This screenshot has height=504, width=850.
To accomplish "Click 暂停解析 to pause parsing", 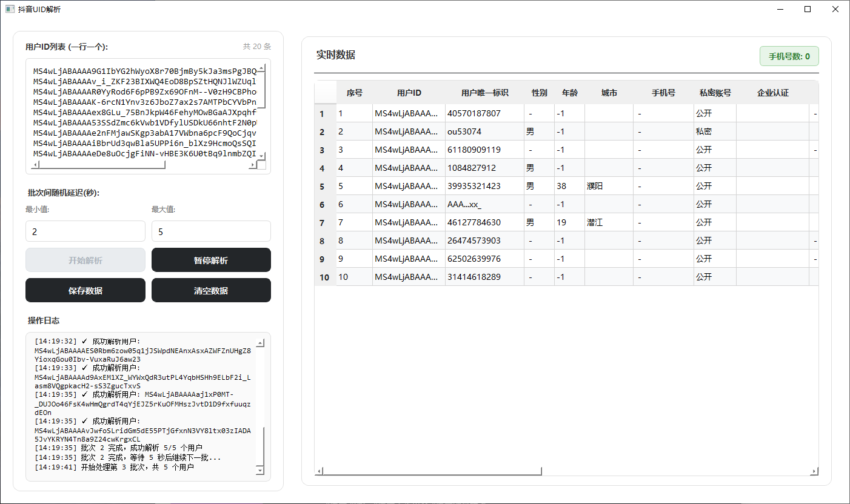I will (211, 260).
